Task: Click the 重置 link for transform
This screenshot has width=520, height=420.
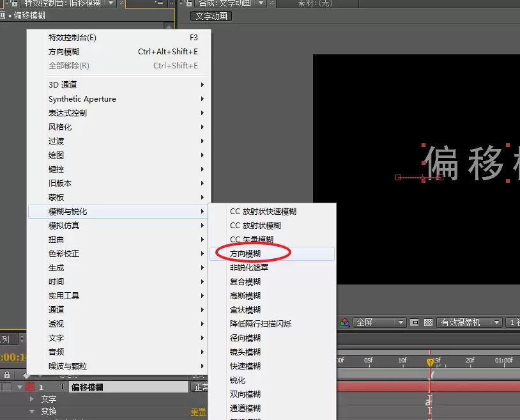Action: pyautogui.click(x=198, y=412)
